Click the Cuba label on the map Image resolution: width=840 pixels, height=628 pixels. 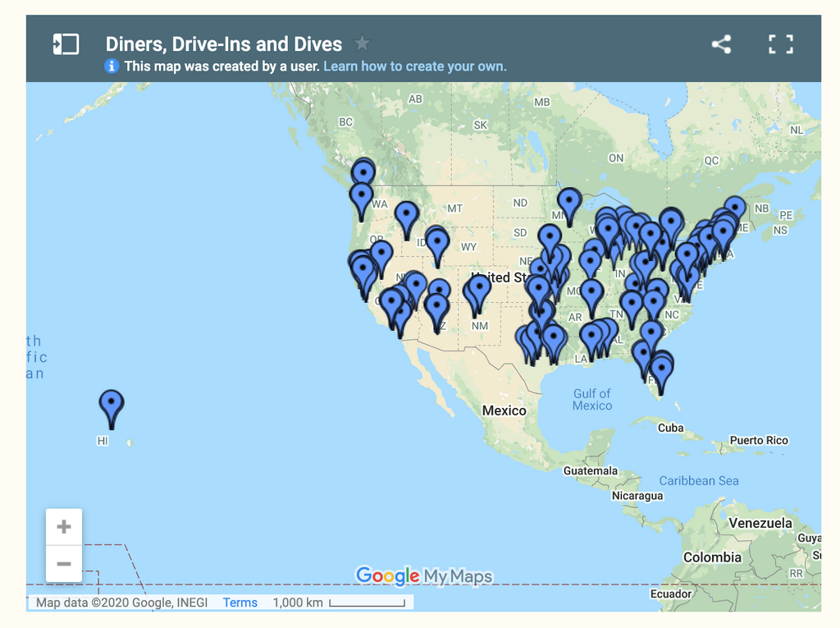coord(671,428)
